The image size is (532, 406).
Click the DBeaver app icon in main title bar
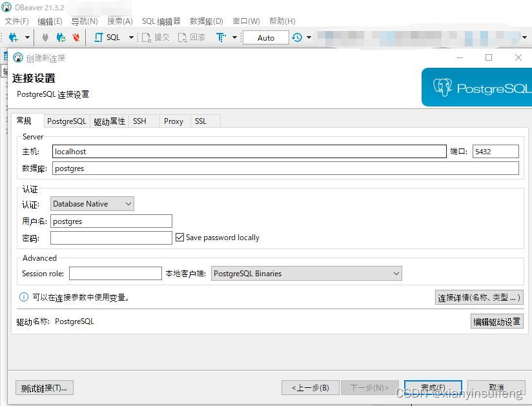tap(6, 7)
